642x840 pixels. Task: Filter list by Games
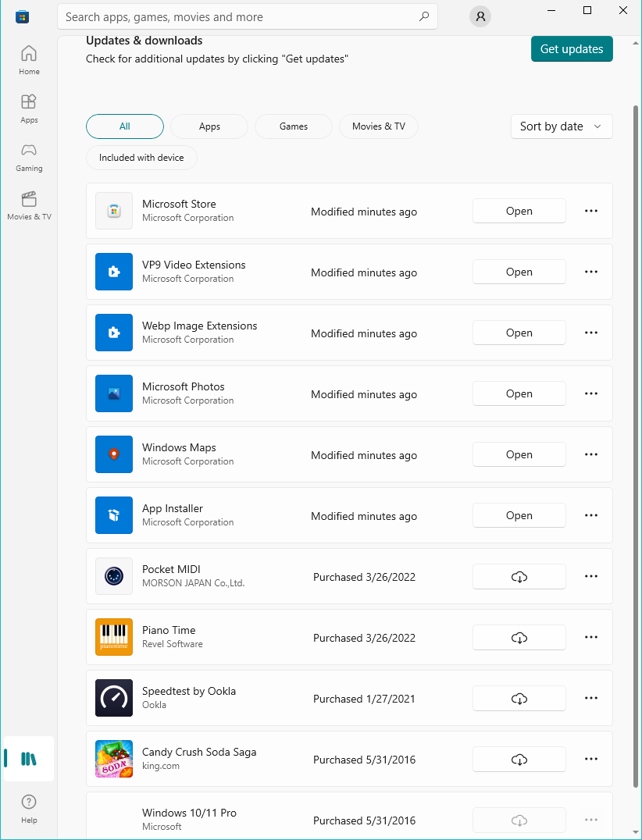tap(294, 126)
